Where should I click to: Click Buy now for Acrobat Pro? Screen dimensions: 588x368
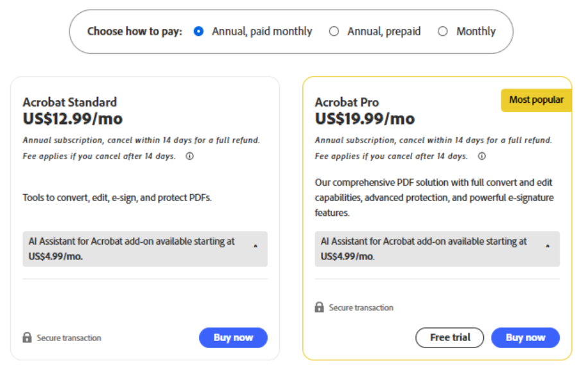(x=525, y=338)
